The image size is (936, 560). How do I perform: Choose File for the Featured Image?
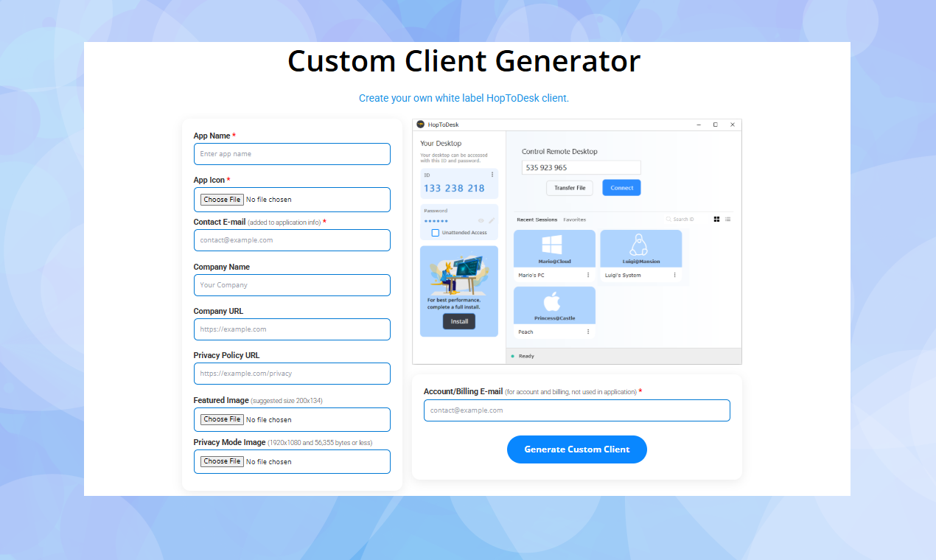(x=223, y=419)
